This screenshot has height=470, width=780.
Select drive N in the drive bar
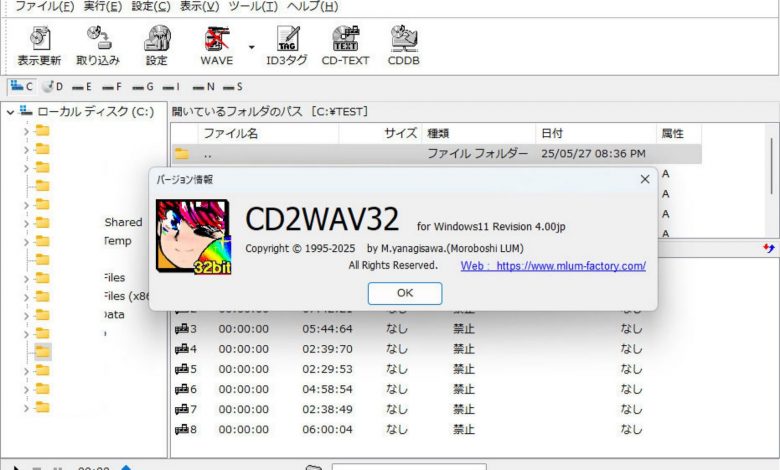203,87
